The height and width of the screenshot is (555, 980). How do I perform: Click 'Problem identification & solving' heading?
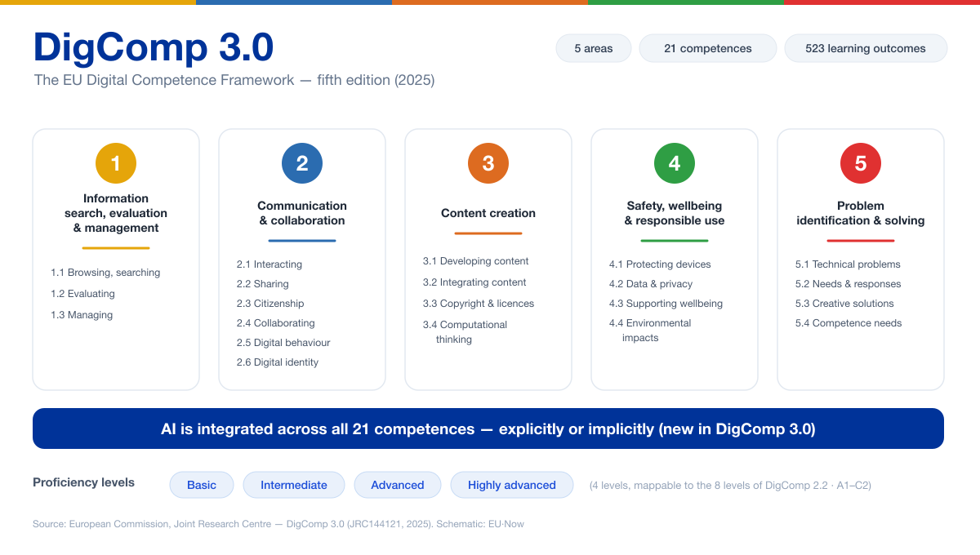pyautogui.click(x=861, y=213)
